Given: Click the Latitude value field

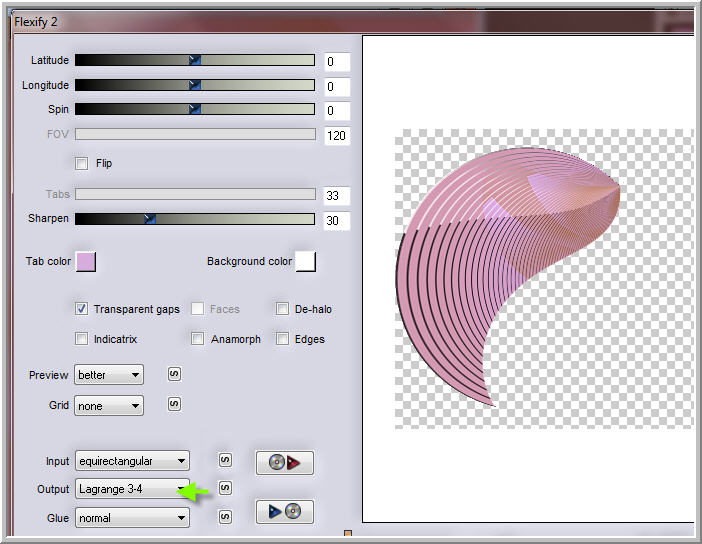Looking at the screenshot, I should point(337,62).
